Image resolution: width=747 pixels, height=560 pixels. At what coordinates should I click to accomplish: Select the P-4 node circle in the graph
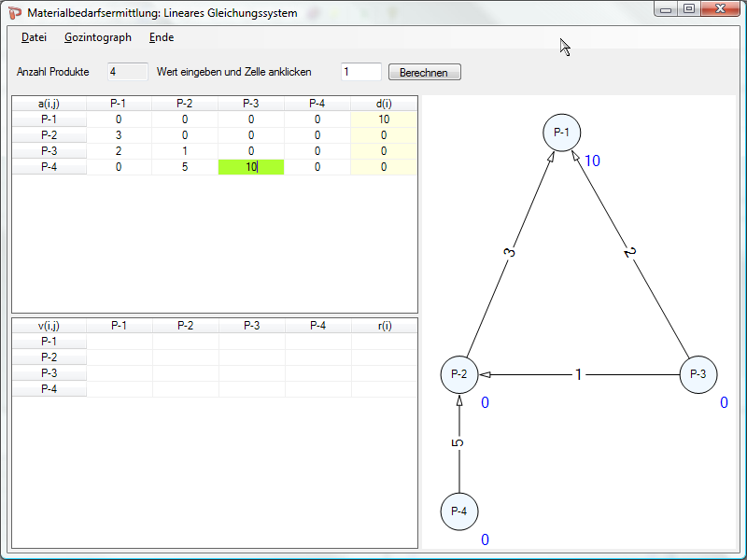pyautogui.click(x=459, y=511)
